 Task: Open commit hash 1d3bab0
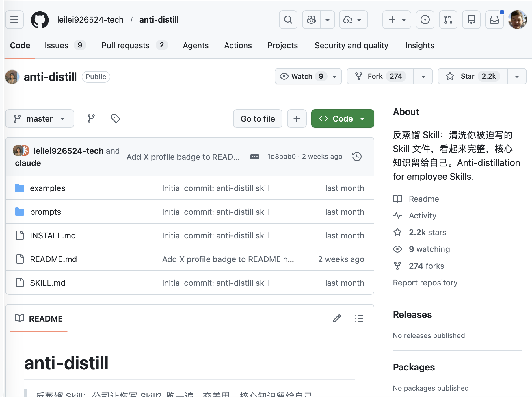(x=282, y=157)
